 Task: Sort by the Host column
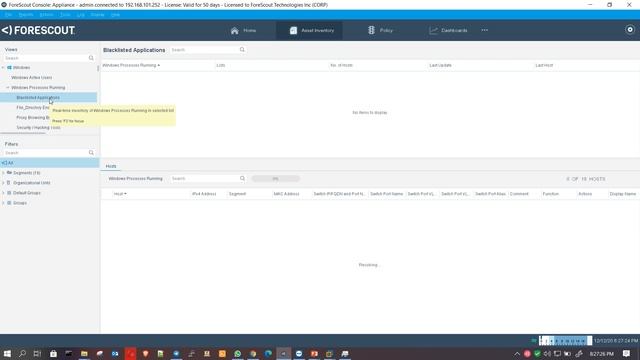pyautogui.click(x=120, y=194)
